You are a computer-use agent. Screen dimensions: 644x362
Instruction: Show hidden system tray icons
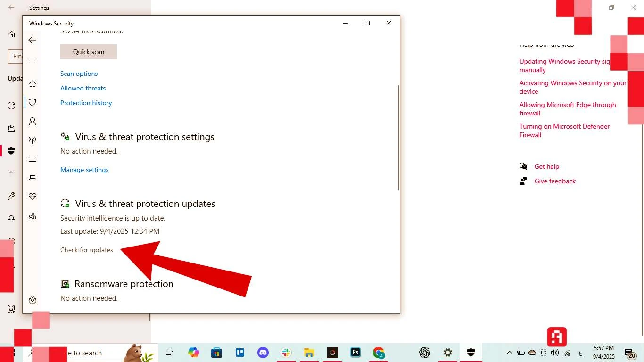[510, 353]
